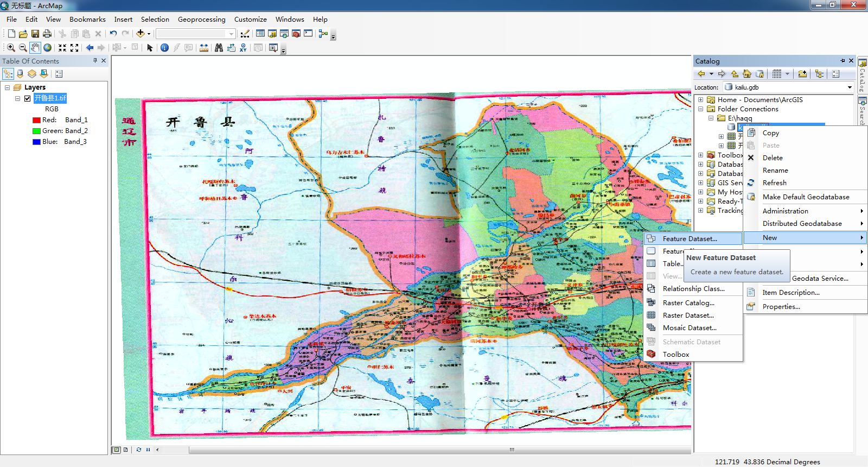Activate the Pan hand tool
Viewport: 868px width, 467px height.
pos(35,48)
